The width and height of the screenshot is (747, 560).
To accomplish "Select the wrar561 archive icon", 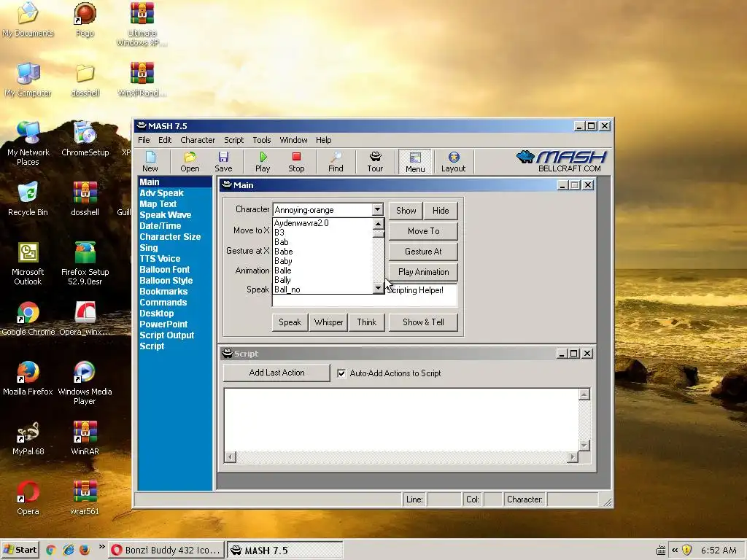I will (85, 498).
